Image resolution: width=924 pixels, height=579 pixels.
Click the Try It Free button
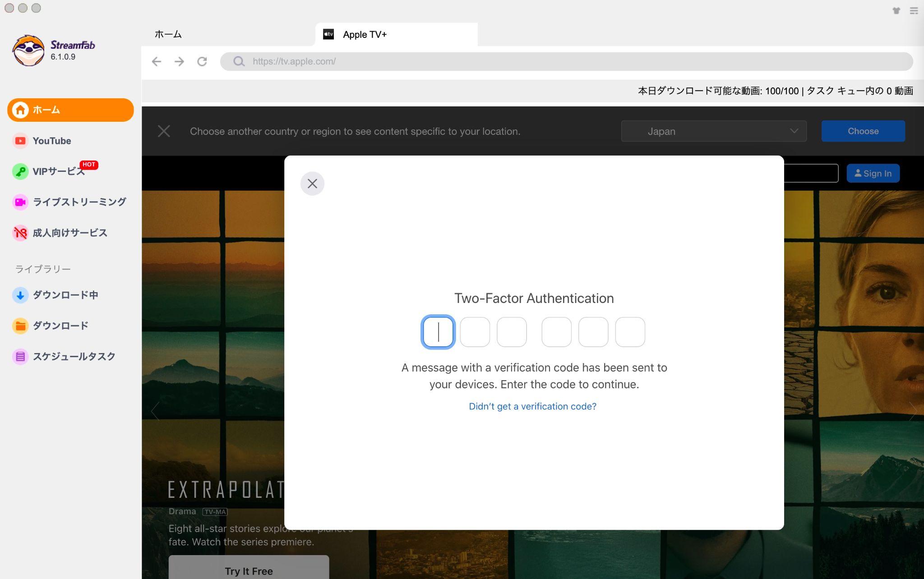click(x=249, y=567)
